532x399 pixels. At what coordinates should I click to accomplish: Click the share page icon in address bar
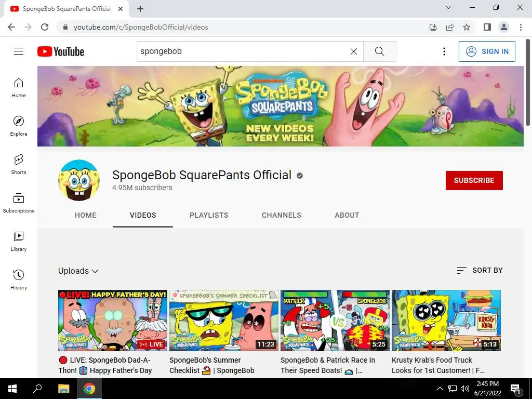[x=450, y=27]
